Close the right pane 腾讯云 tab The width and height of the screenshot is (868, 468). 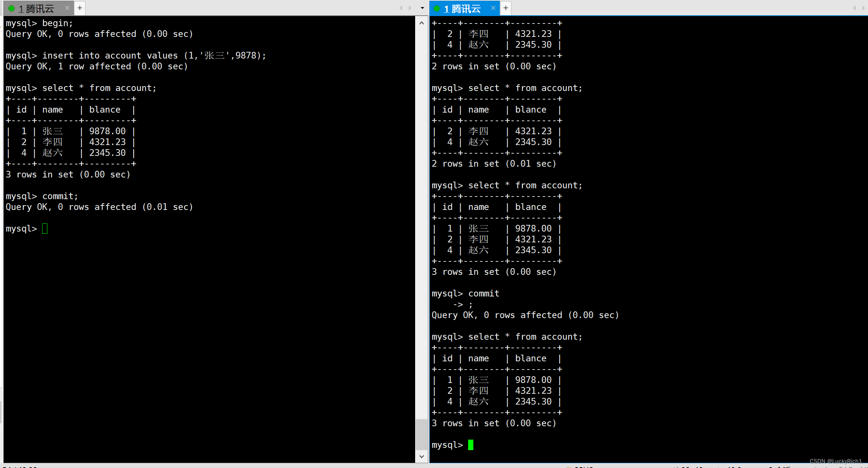(493, 8)
